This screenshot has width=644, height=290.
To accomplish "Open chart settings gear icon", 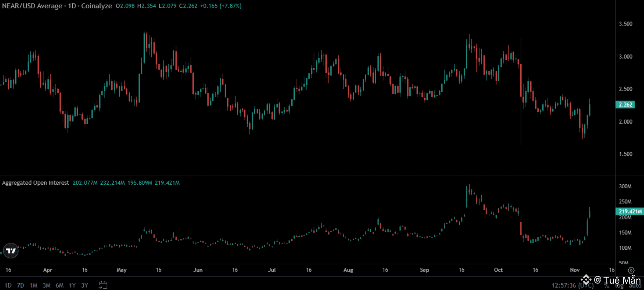I will [x=631, y=270].
